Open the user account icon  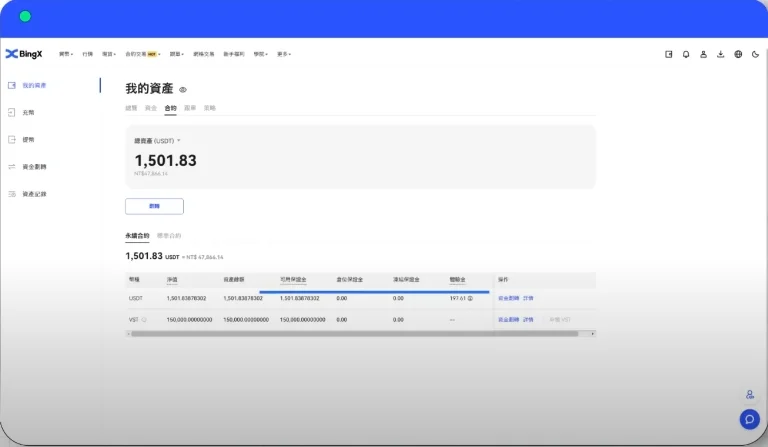click(x=703, y=54)
